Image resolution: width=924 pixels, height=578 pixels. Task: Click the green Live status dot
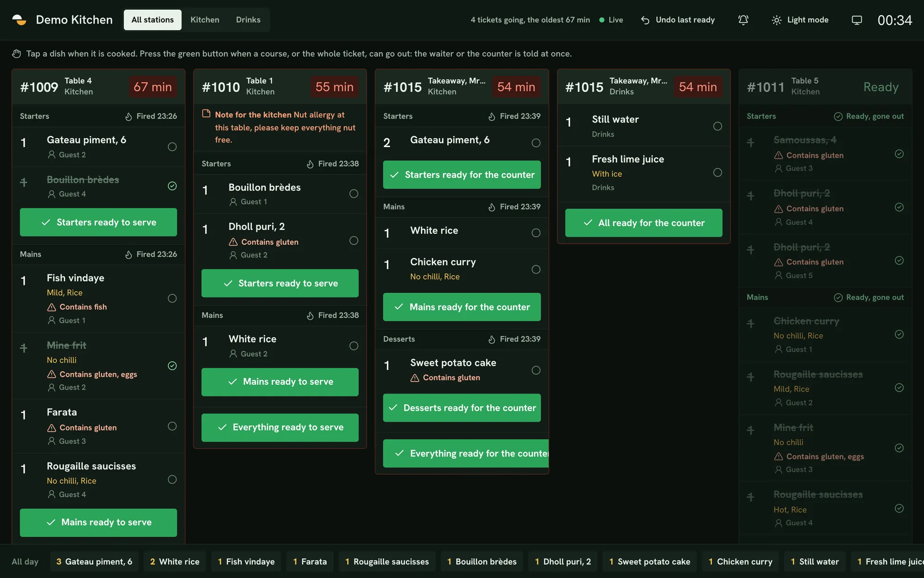pos(602,20)
